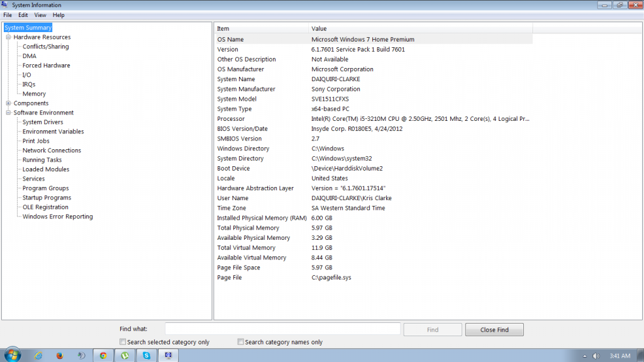Image resolution: width=644 pixels, height=362 pixels.
Task: Select the Available Virtual Memory row
Action: [374, 257]
